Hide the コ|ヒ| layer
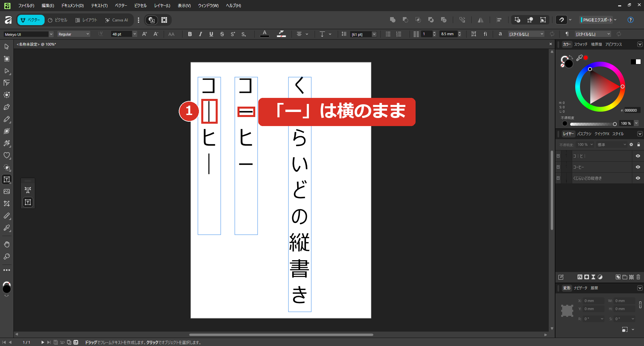644x346 pixels. (638, 156)
